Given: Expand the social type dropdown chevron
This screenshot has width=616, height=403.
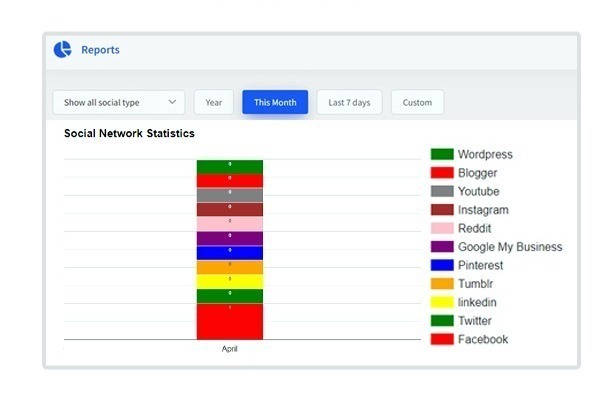Looking at the screenshot, I should coord(173,102).
